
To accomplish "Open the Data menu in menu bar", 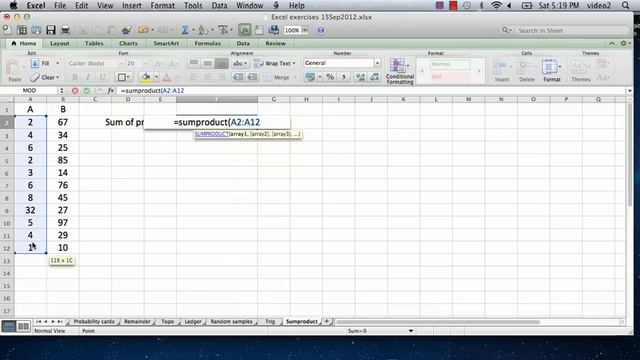I will coord(219,6).
